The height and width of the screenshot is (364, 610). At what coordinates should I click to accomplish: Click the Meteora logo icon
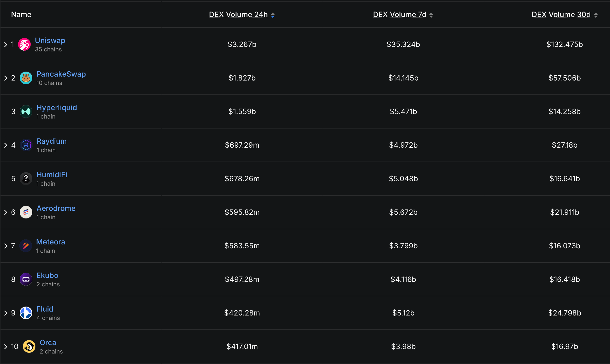pos(26,246)
